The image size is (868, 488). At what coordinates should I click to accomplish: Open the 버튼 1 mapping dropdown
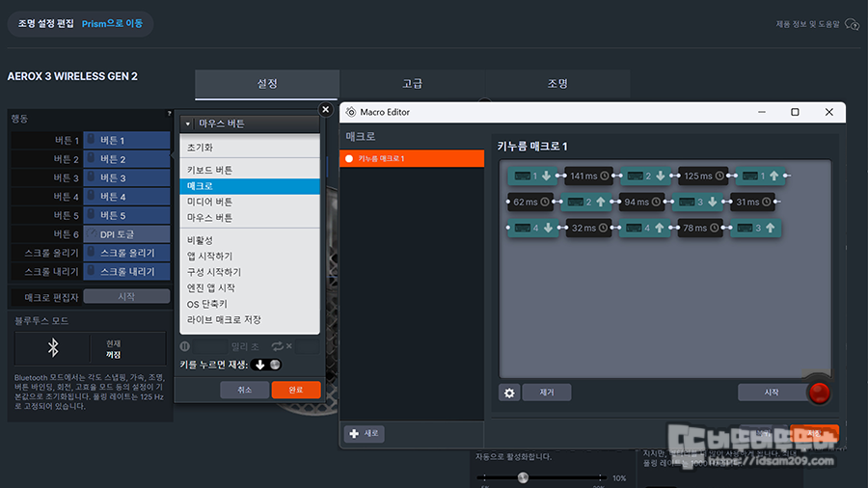pyautogui.click(x=126, y=141)
